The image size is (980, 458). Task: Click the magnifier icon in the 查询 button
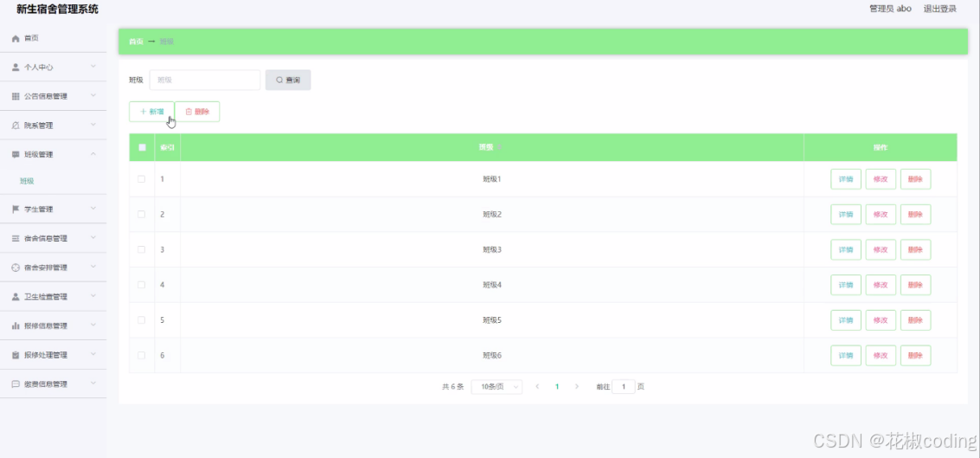click(x=279, y=81)
